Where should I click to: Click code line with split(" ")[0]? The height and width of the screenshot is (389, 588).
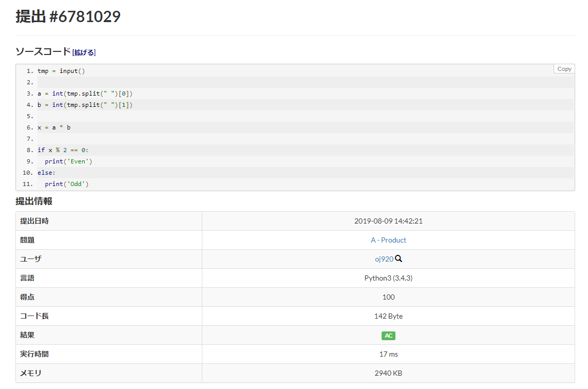coord(85,94)
